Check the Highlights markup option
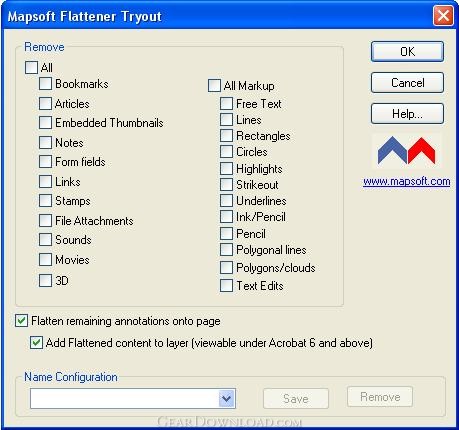Screen dimensions: 459x430 pos(226,168)
